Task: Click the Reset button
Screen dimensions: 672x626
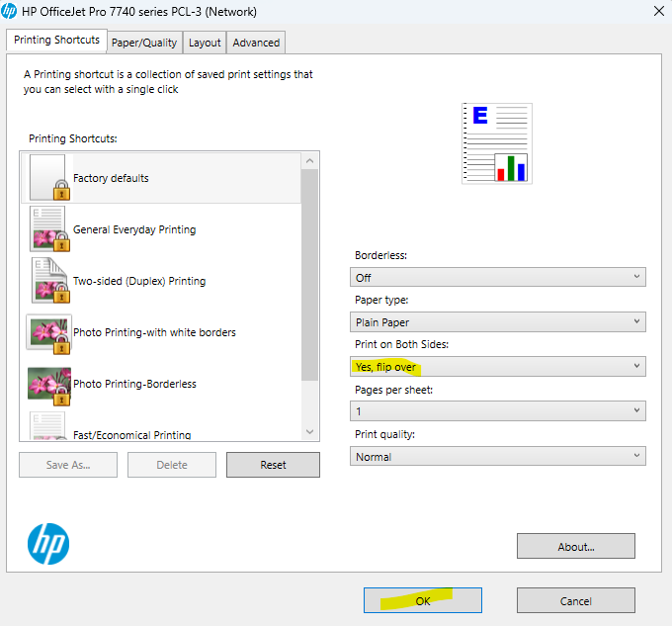Action: (273, 465)
